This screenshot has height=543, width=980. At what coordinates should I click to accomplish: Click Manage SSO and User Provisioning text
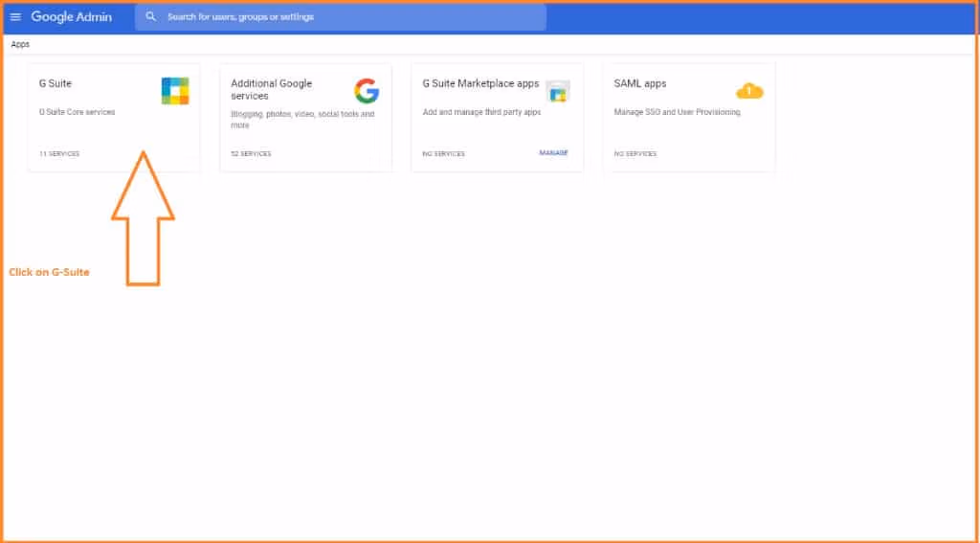click(x=677, y=112)
